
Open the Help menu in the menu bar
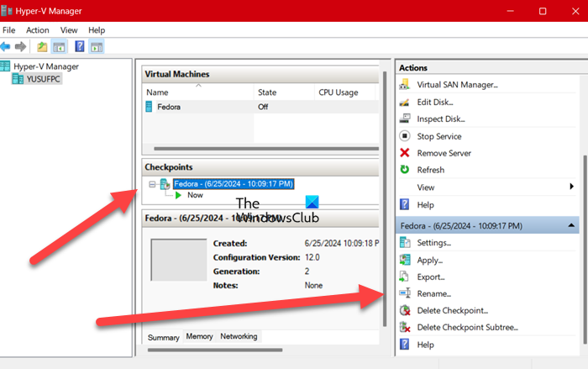click(97, 30)
